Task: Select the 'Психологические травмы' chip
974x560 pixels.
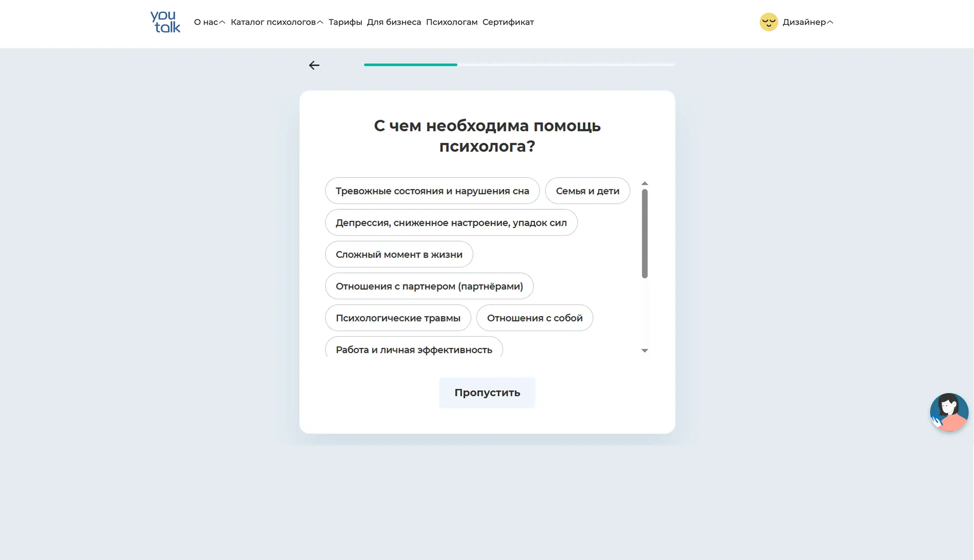Action: 397,318
